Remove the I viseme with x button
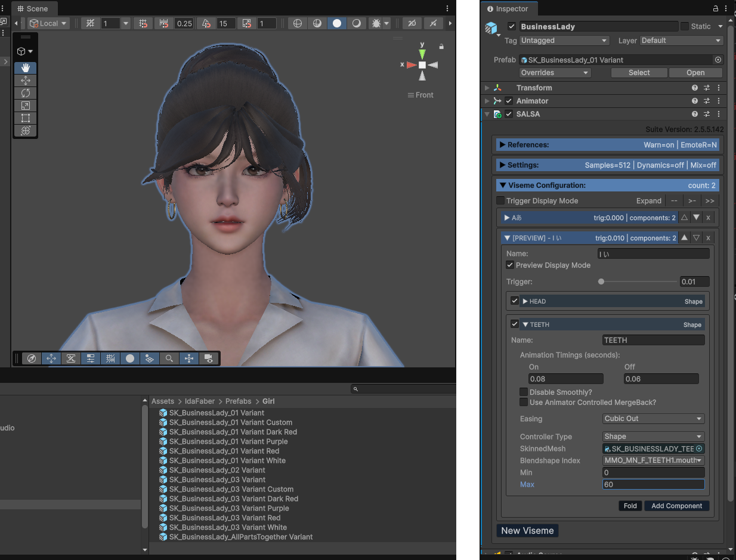 click(x=708, y=238)
